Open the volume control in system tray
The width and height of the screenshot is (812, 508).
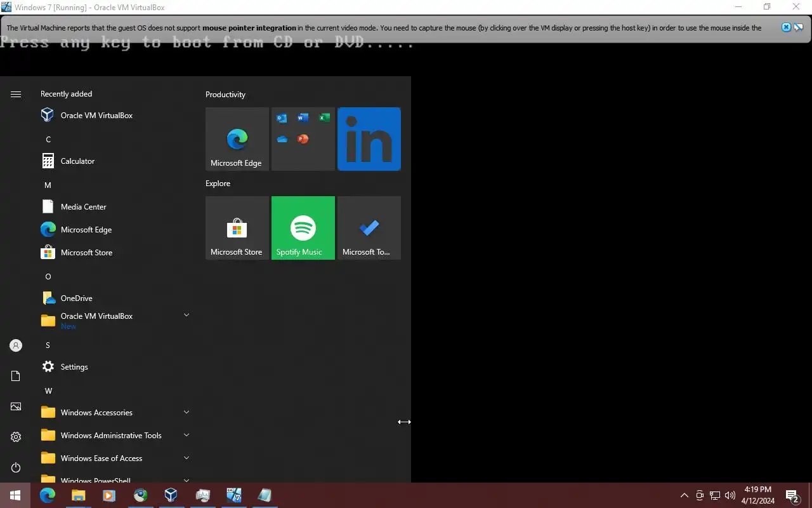click(730, 495)
